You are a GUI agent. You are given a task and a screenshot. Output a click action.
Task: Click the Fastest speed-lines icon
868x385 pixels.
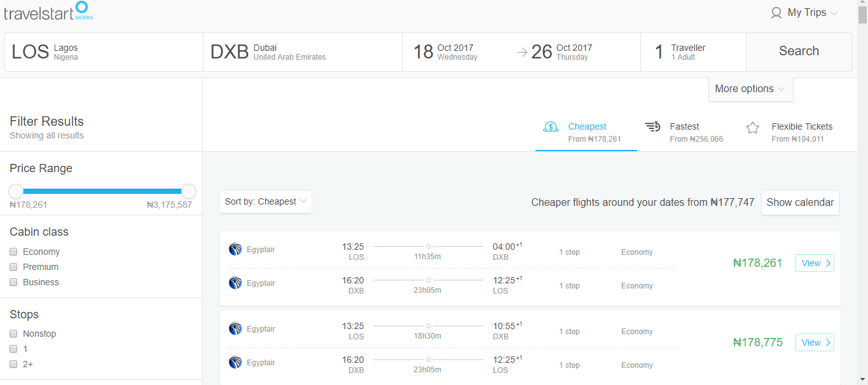click(x=652, y=127)
